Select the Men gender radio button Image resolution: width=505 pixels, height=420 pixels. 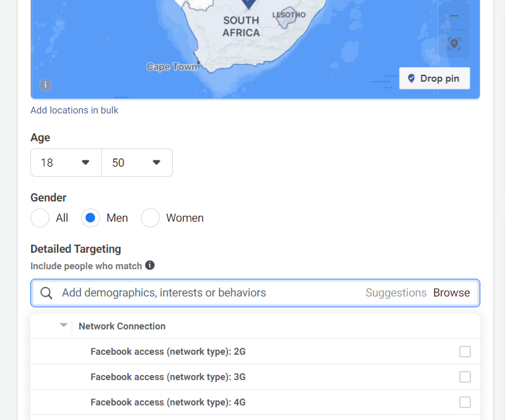click(x=91, y=218)
